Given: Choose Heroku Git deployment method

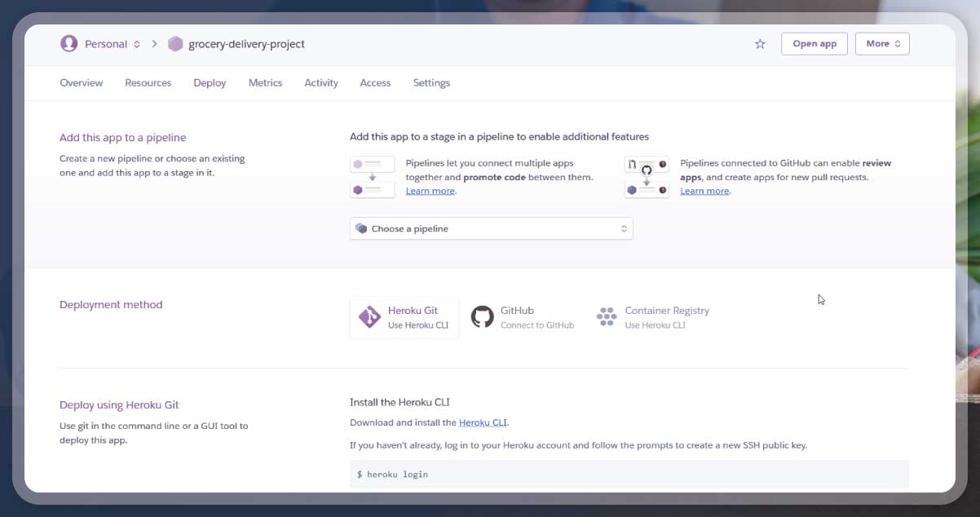Looking at the screenshot, I should [x=404, y=317].
